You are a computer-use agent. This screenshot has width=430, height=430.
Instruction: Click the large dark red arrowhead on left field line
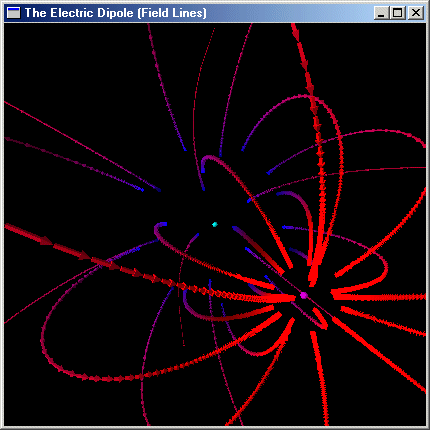[x=46, y=240]
